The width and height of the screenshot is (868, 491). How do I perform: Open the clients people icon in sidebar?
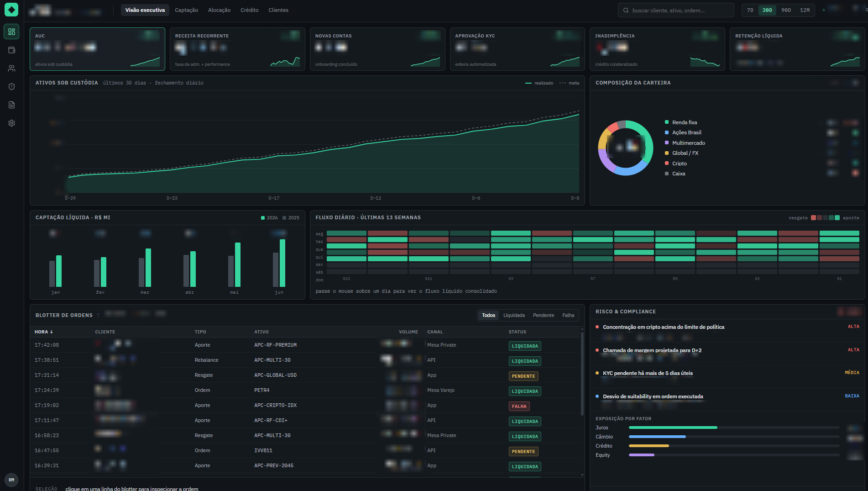[11, 68]
